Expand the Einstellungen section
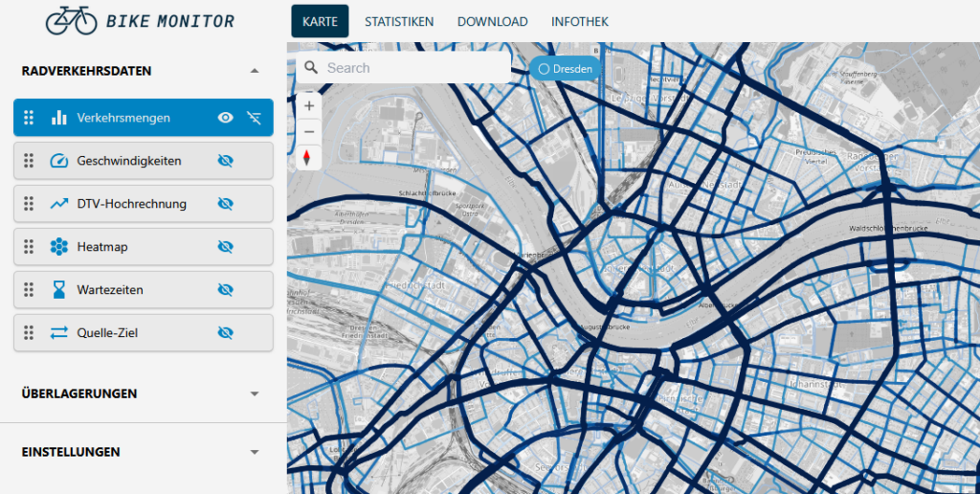Viewport: 980px width, 494px height. 254,452
